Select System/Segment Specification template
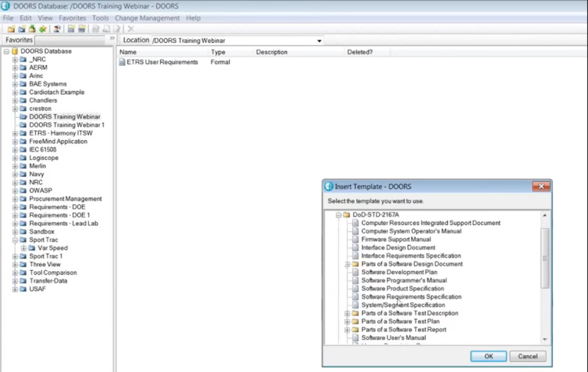The height and width of the screenshot is (372, 588). coord(403,305)
